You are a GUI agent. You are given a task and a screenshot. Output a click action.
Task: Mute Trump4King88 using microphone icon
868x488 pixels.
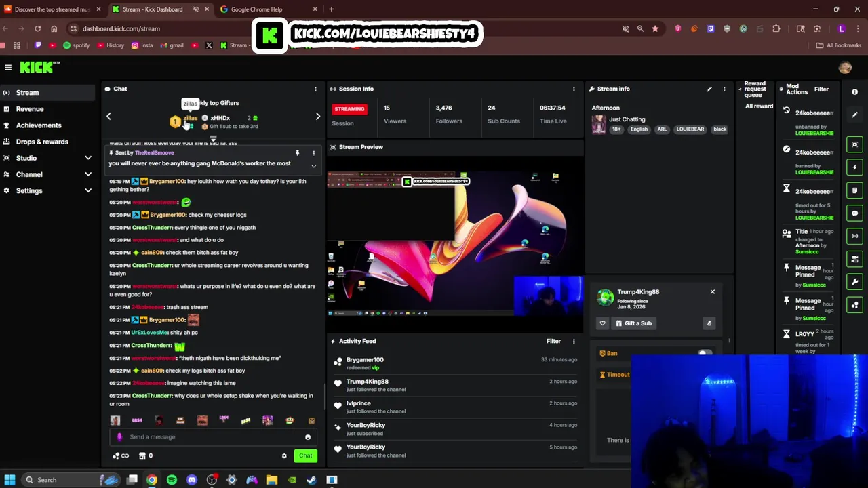pos(709,323)
